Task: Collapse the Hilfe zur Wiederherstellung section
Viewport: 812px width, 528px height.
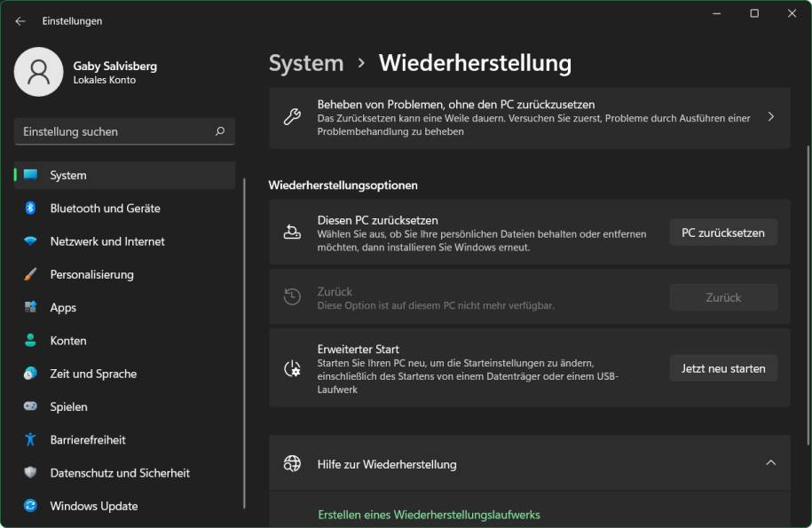Action: pos(770,463)
